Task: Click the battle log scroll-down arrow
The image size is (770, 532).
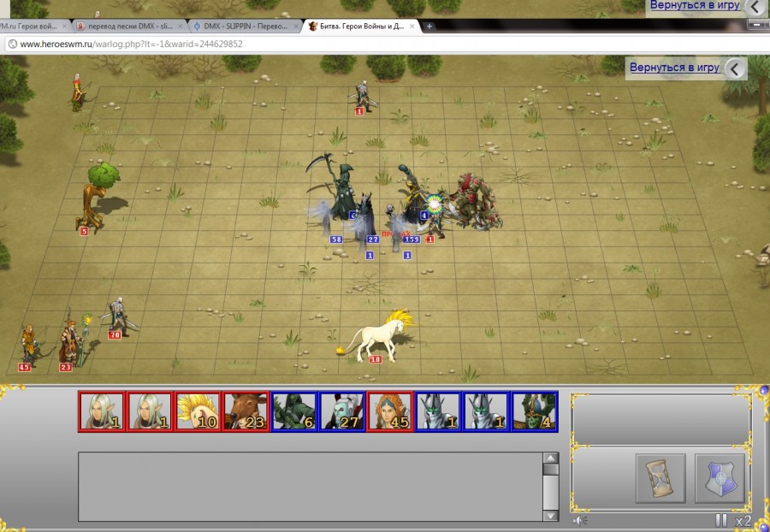Action: coord(550,515)
